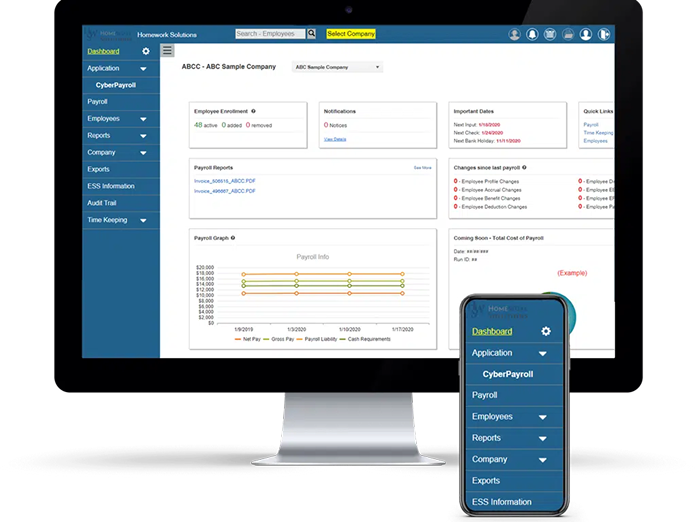The width and height of the screenshot is (696, 522).
Task: Click the Homework Solutions logo on phone screen
Action: [499, 310]
